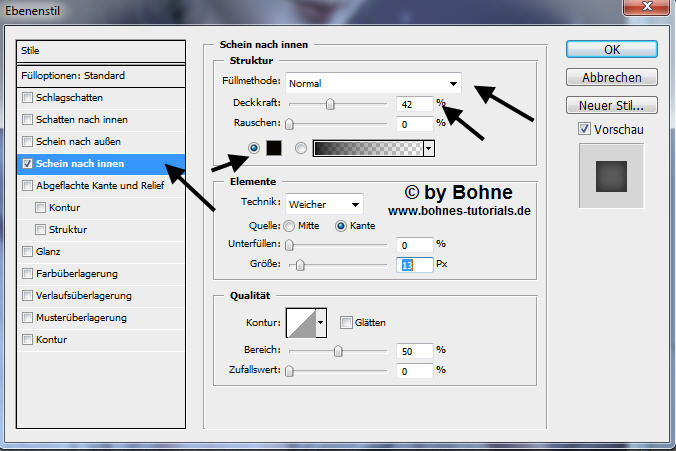
Task: Choose Kante as the Quelle
Action: pos(341,226)
